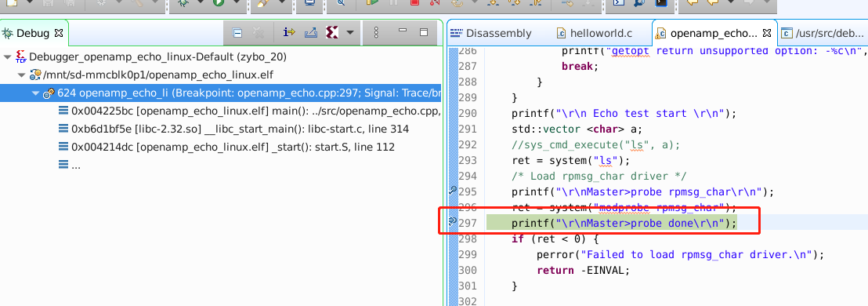
Task: Click 'return -EINVAL;' on line 300
Action: 583,271
